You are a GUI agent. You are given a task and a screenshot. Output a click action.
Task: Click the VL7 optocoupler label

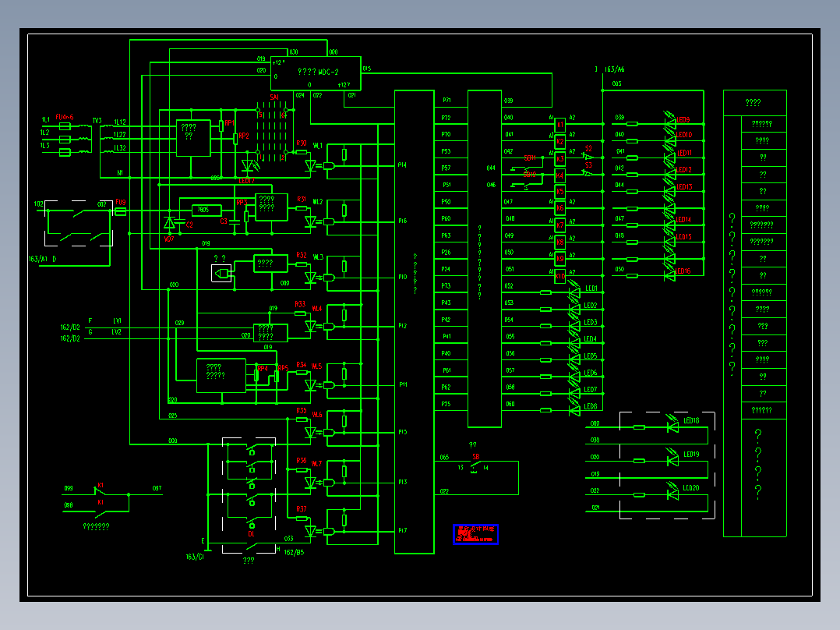316,464
